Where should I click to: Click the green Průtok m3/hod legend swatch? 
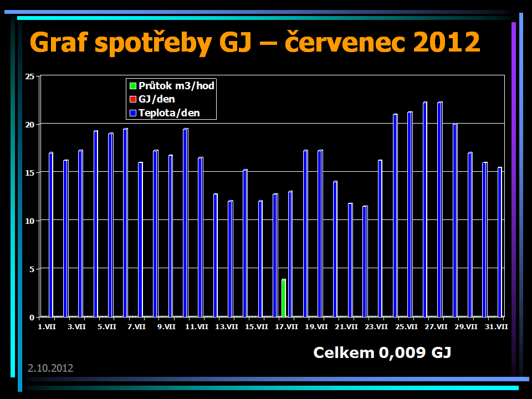pyautogui.click(x=133, y=86)
